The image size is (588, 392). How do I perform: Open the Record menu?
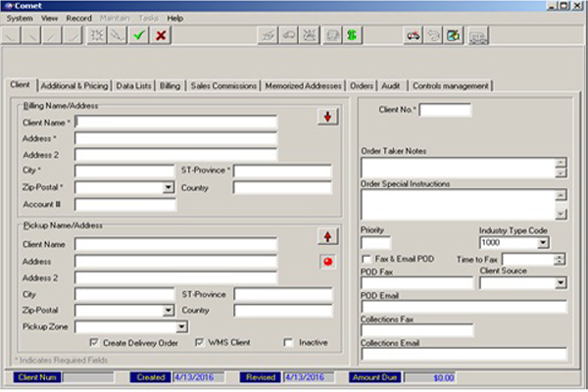(x=78, y=19)
